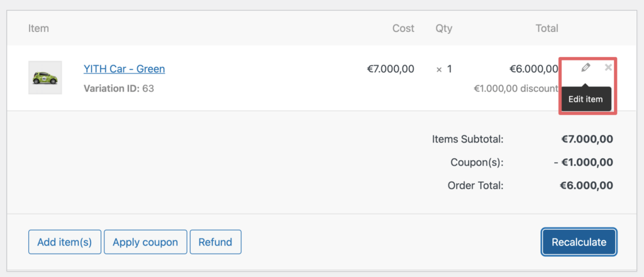The height and width of the screenshot is (277, 644).
Task: Click the Apply coupon button
Action: coord(145,242)
